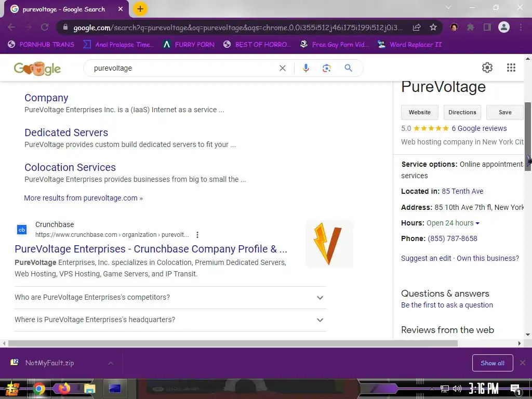Submit search with magnifier icon

click(348, 68)
